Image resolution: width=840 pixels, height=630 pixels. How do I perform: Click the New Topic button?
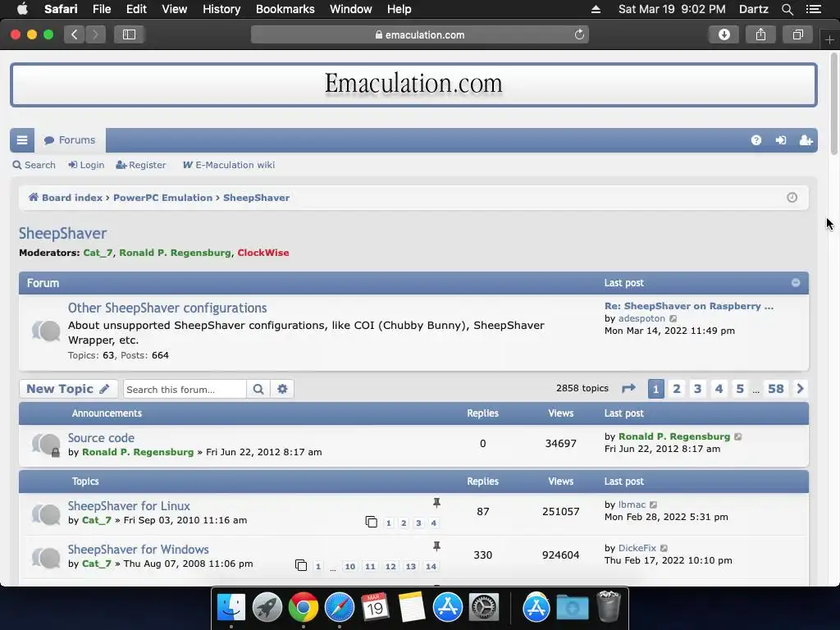point(68,389)
